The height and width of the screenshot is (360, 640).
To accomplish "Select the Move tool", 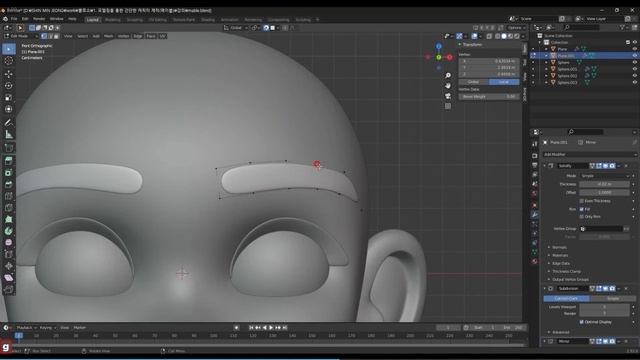I will (x=9, y=74).
